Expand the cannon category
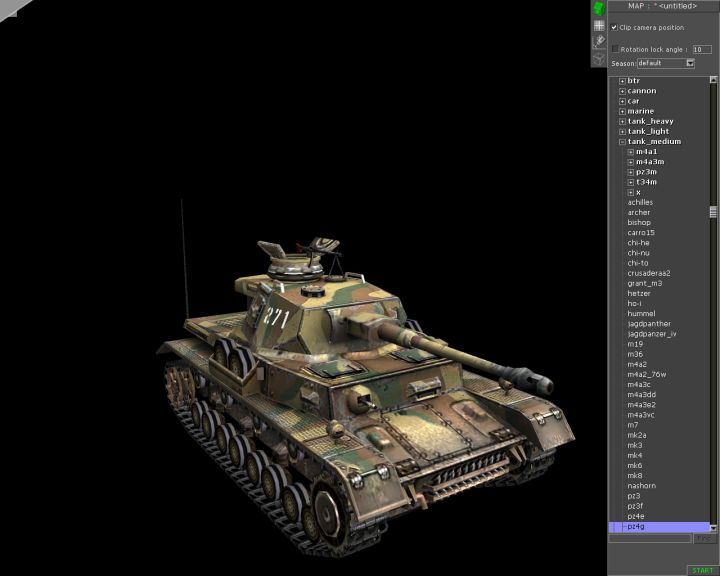Image resolution: width=720 pixels, height=576 pixels. [x=622, y=91]
